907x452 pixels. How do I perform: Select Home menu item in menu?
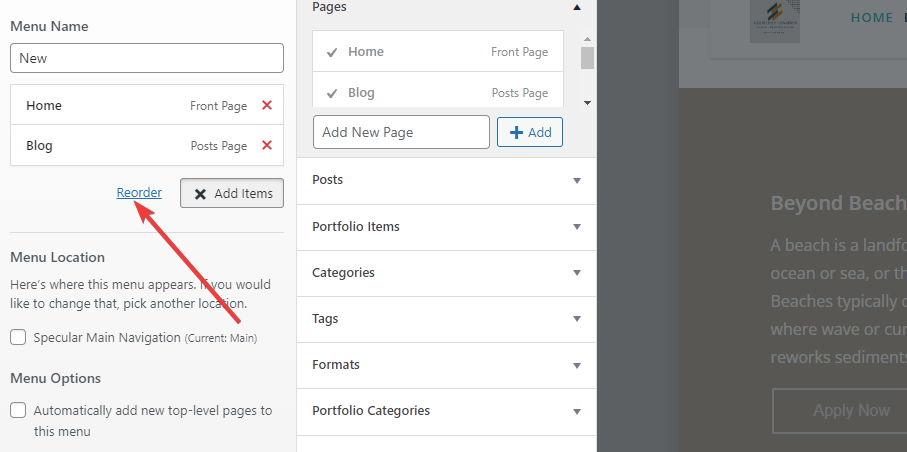(147, 105)
